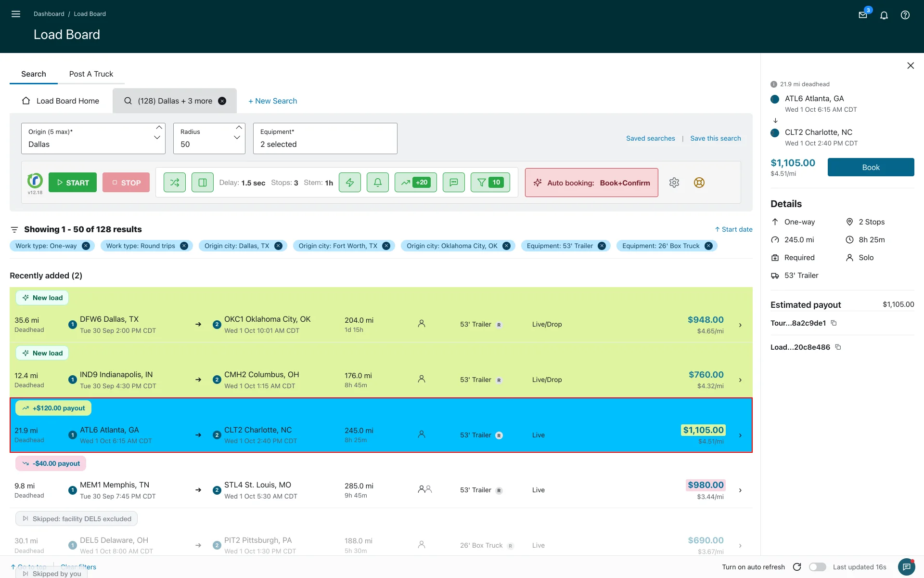Click the shuffle arrows toolbar icon
This screenshot has width=924, height=578.
175,183
